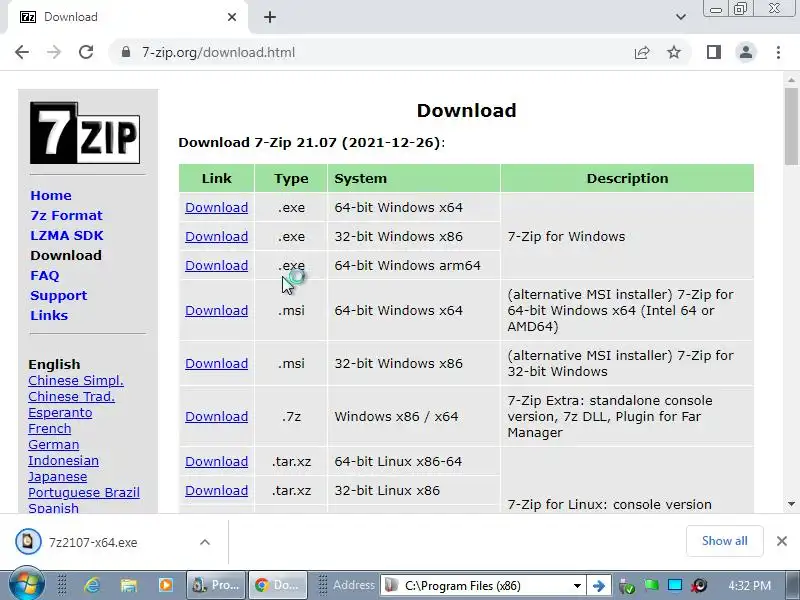Download .tar.xz for 64-bit Linux x86-64
This screenshot has width=800, height=600.
[x=216, y=462]
